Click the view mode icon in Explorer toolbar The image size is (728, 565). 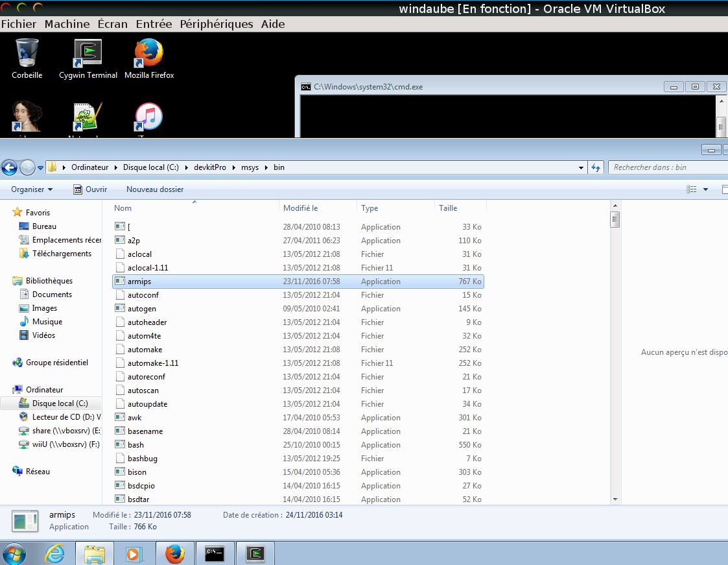(691, 189)
